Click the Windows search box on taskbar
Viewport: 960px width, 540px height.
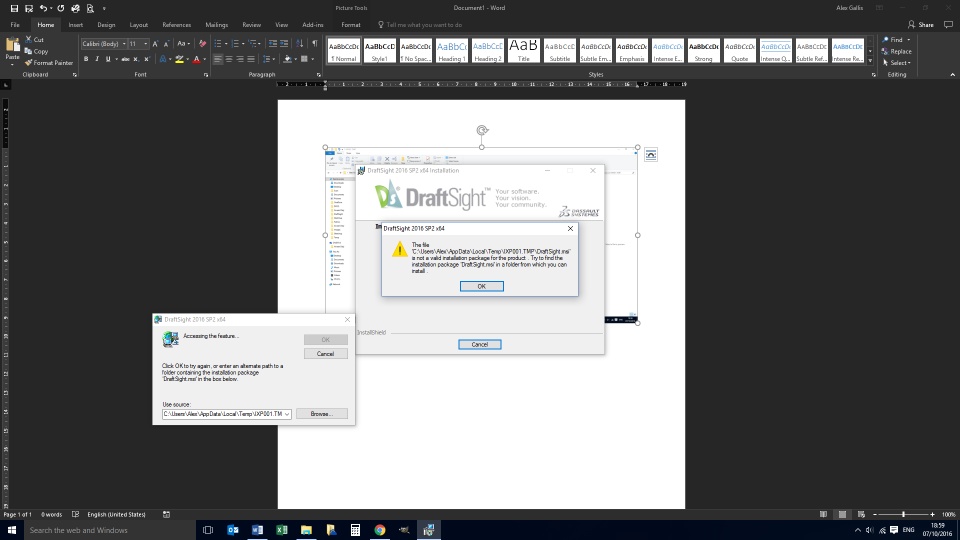(x=109, y=530)
